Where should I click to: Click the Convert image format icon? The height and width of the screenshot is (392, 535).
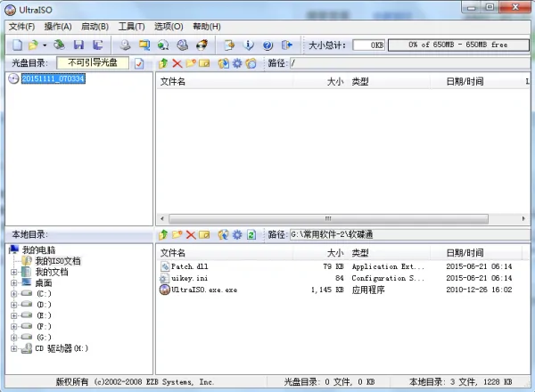(144, 45)
